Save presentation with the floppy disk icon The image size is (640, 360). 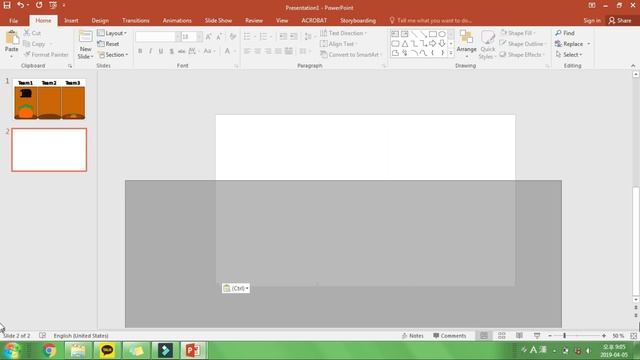[x=7, y=5]
